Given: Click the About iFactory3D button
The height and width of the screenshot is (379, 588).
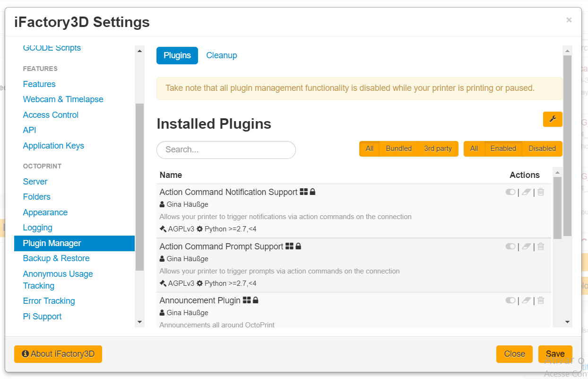Looking at the screenshot, I should (x=58, y=354).
